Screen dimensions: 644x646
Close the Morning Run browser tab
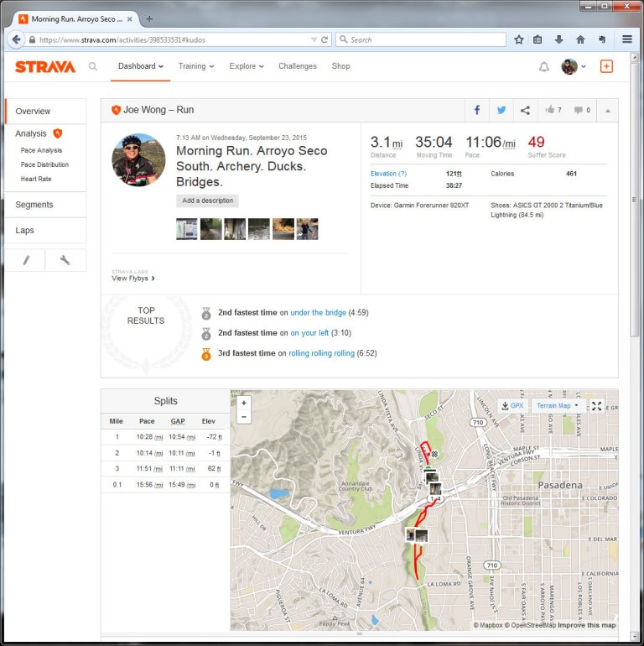point(130,19)
